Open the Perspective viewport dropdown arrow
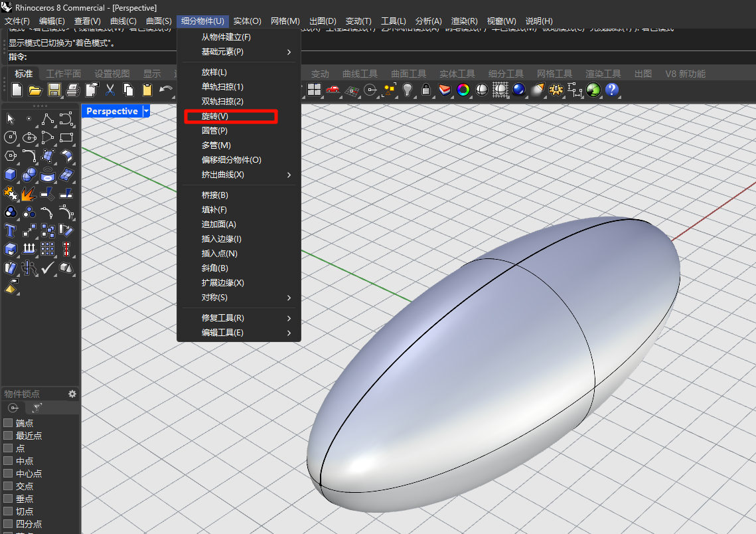 (x=147, y=111)
